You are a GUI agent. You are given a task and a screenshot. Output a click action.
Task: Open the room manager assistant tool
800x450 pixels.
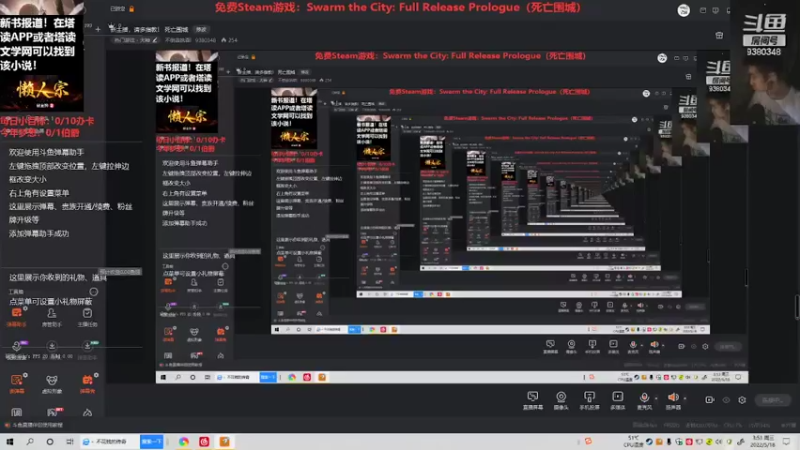tap(52, 316)
